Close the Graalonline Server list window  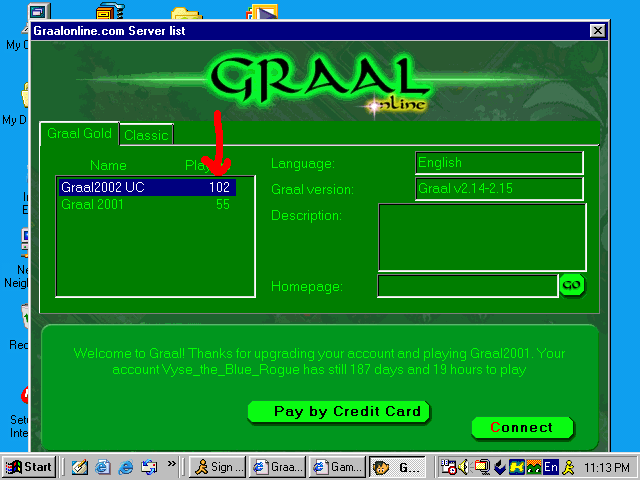[598, 31]
